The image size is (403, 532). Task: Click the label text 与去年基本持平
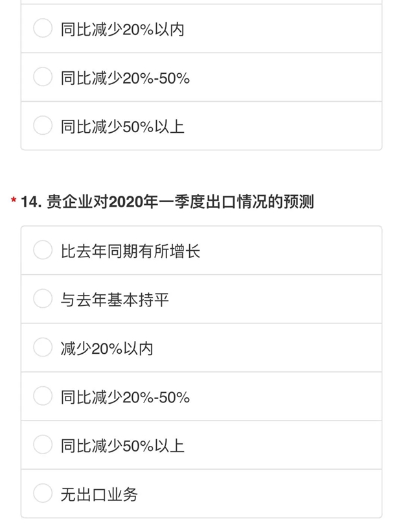[115, 300]
